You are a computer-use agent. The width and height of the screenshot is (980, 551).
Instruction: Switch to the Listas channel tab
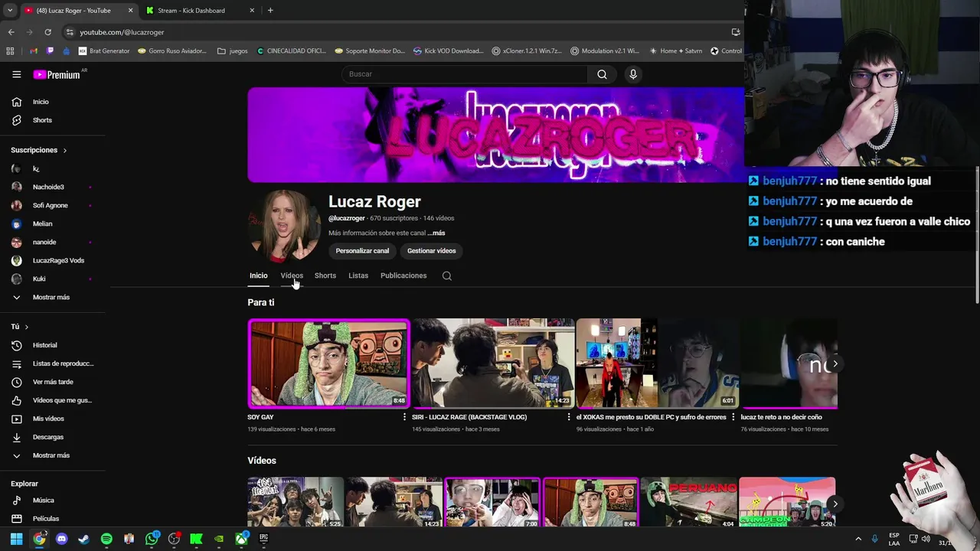(358, 275)
